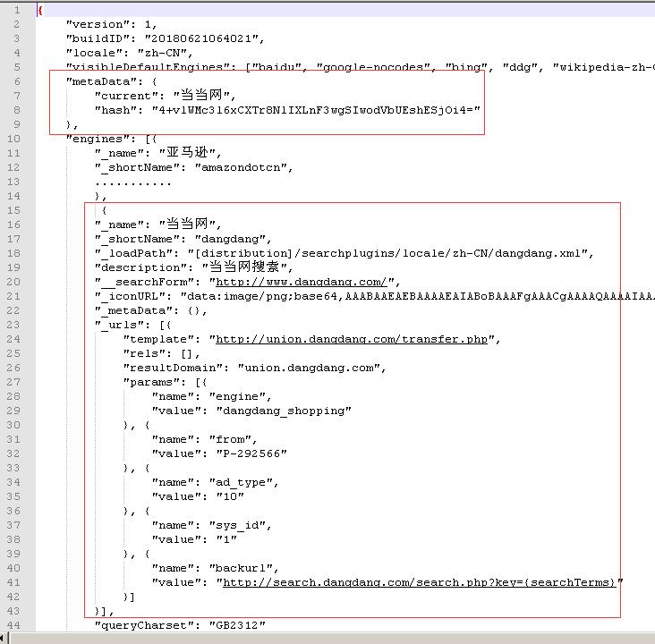Click the value "dangdang_shopping"
This screenshot has width=655, height=644.
tap(284, 411)
